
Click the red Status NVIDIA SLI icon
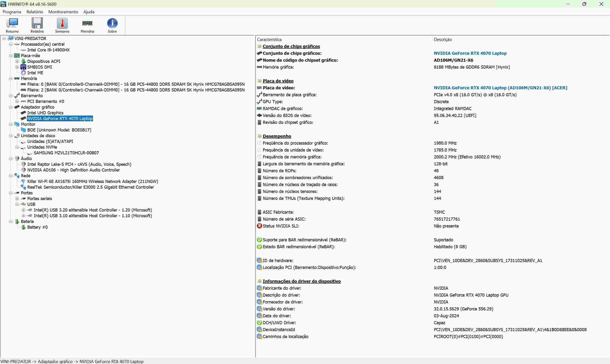[x=259, y=226]
